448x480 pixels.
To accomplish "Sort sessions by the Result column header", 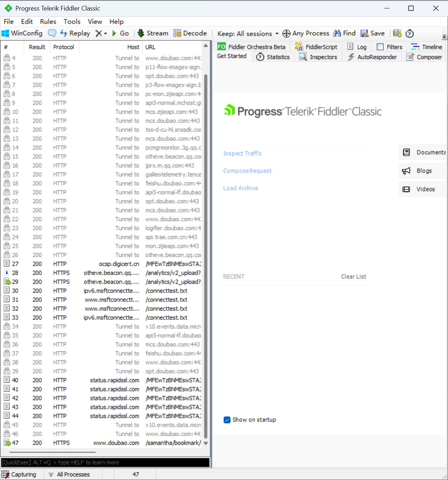I will click(x=37, y=47).
